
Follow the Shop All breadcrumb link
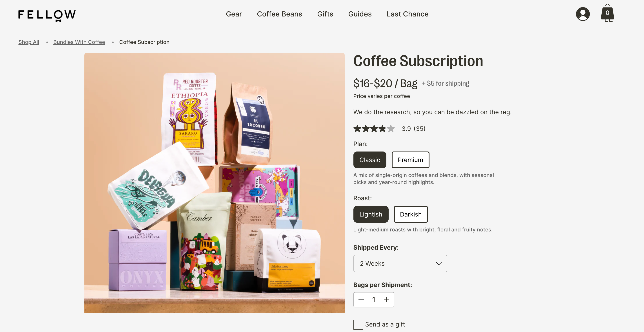click(29, 42)
